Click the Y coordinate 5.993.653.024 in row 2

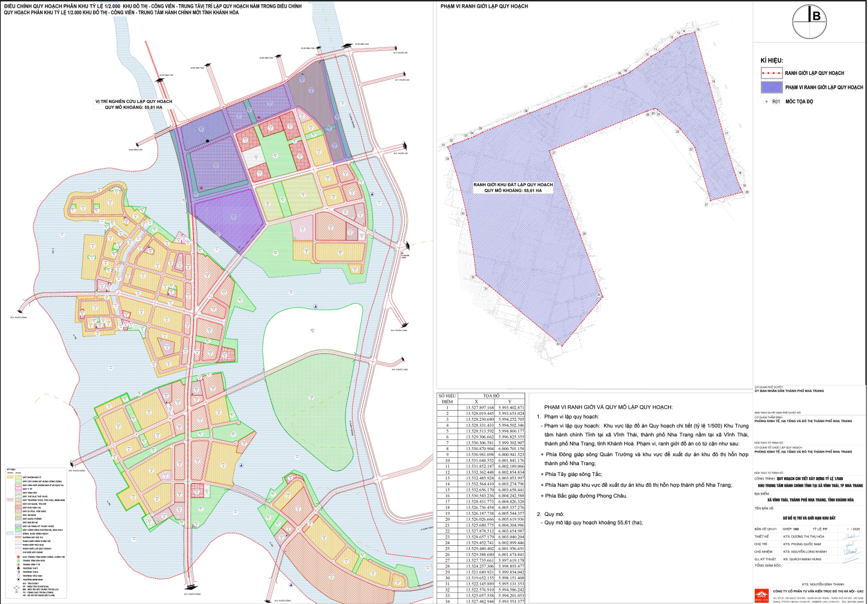(x=511, y=414)
